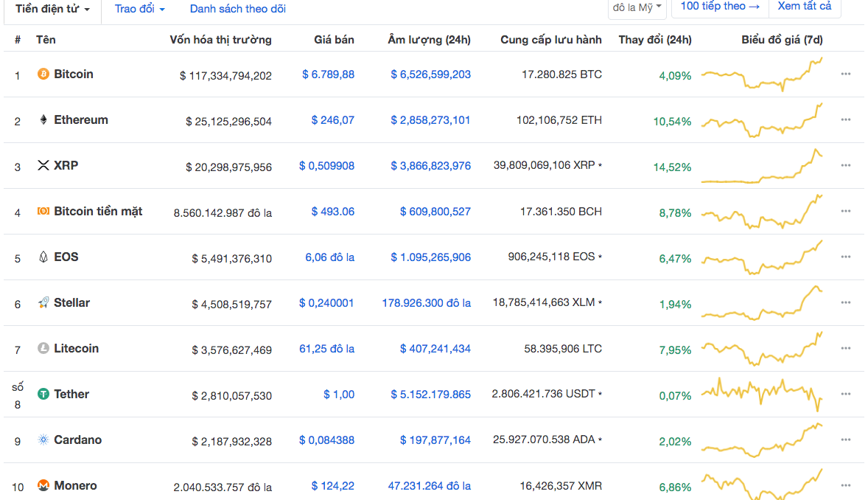Go to 100 tiếp theo page
Image resolution: width=868 pixels, height=500 pixels.
coord(720,7)
